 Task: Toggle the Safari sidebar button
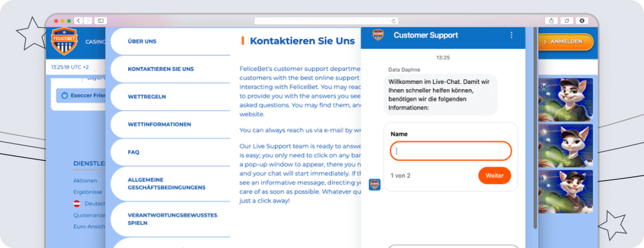click(100, 20)
